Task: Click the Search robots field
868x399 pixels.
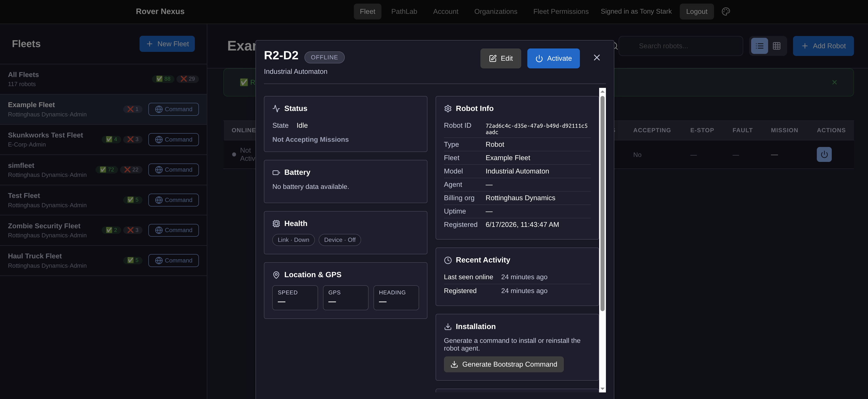Action: [x=680, y=46]
